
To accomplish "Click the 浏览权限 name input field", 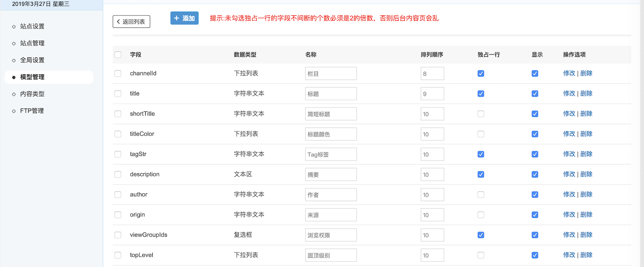I will (x=331, y=235).
